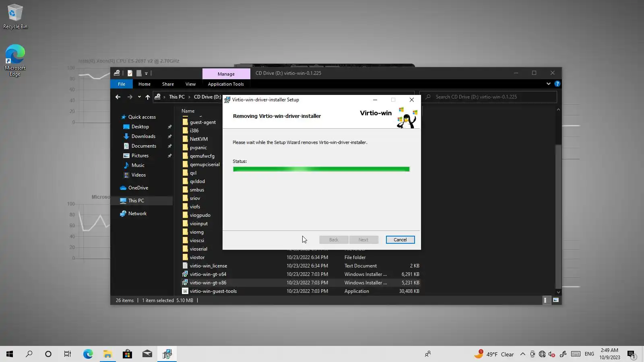Click the Properties icon in Explorer's quick access toolbar
644x362 pixels.
pyautogui.click(x=130, y=73)
